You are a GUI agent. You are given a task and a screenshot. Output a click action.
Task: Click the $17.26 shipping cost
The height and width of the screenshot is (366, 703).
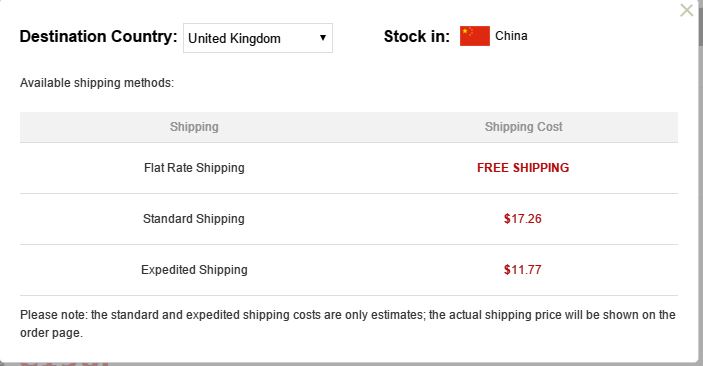523,219
